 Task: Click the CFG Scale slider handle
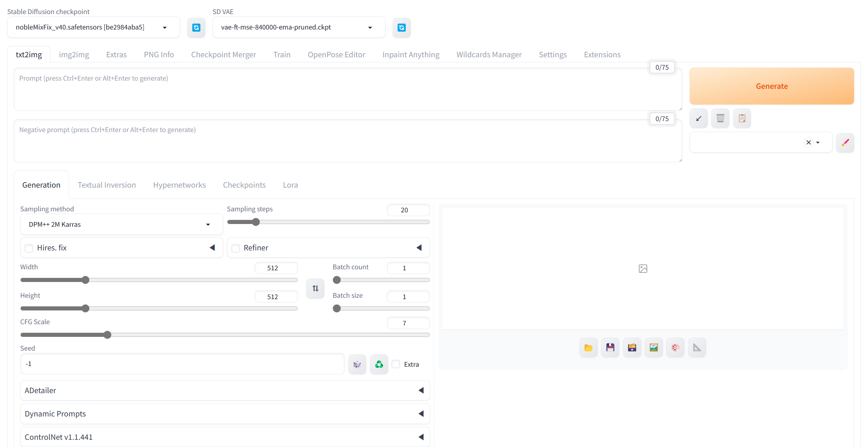tap(107, 335)
